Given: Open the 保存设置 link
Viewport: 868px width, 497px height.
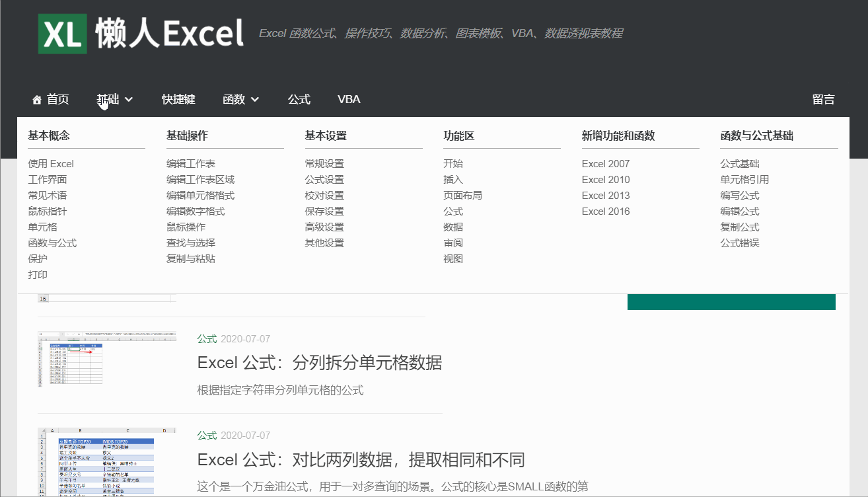Looking at the screenshot, I should 324,211.
